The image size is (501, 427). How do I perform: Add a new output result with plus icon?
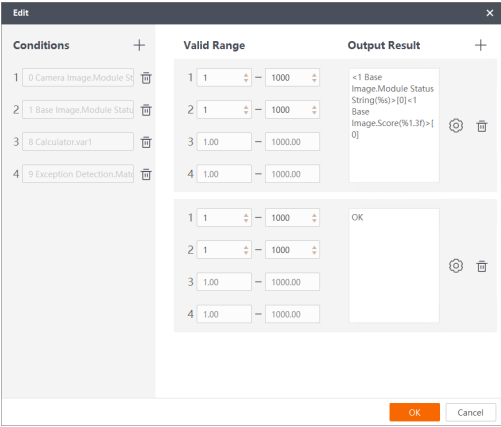click(481, 45)
